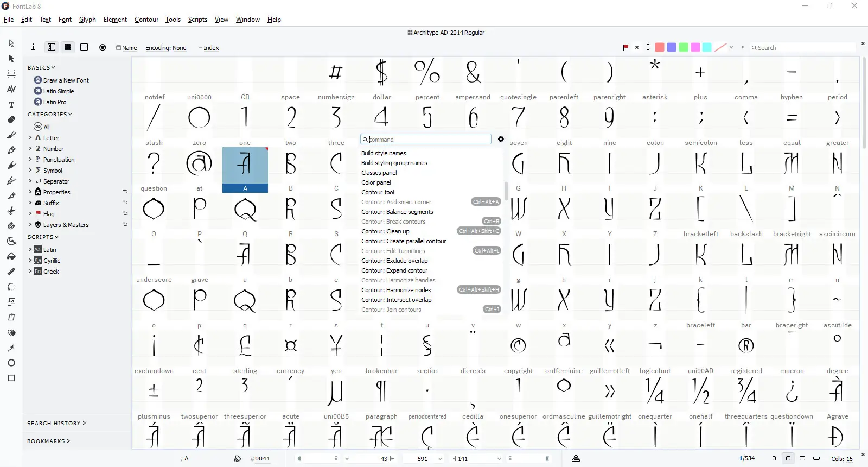Select the Brush tool

[11, 135]
